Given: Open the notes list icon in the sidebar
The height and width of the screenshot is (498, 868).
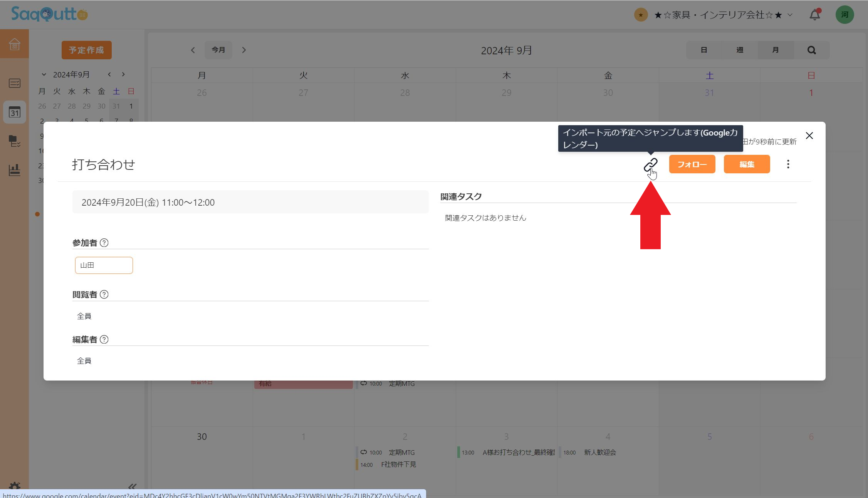Looking at the screenshot, I should [x=14, y=83].
